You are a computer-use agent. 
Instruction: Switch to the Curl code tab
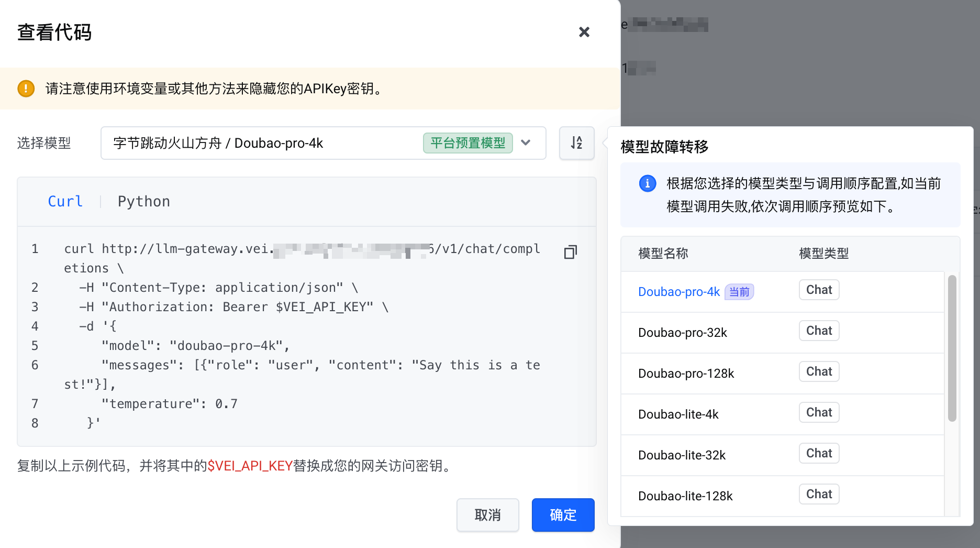coord(65,201)
